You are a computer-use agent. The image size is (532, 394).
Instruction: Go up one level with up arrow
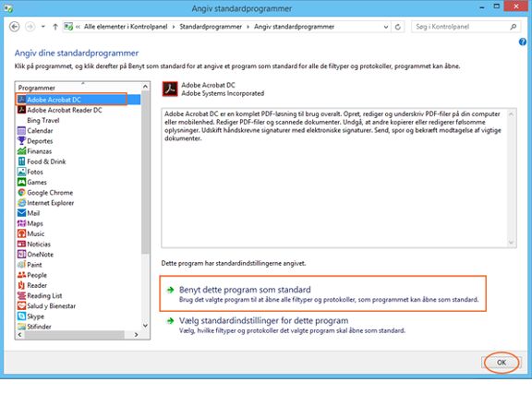point(55,27)
